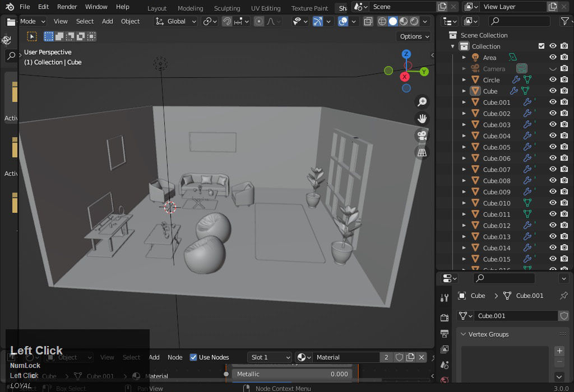Image resolution: width=574 pixels, height=392 pixels.
Task: Toggle X-Ray mode in the viewport header
Action: pyautogui.click(x=368, y=21)
